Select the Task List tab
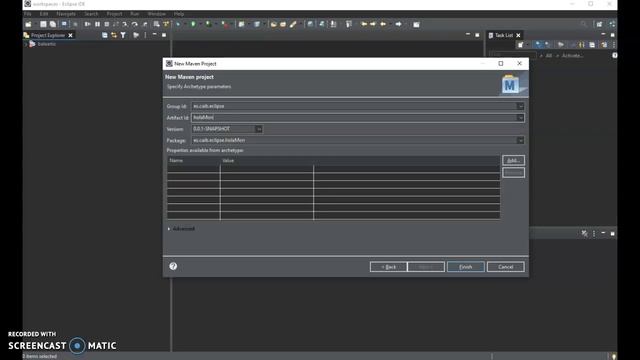Viewport: 640px width, 360px height. [504, 36]
